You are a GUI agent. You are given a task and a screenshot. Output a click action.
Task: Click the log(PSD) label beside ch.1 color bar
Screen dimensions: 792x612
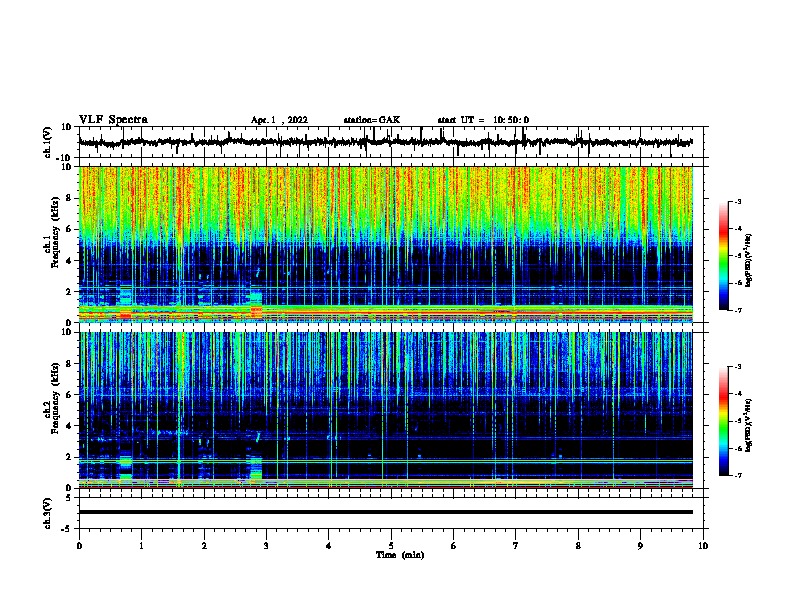[749, 261]
